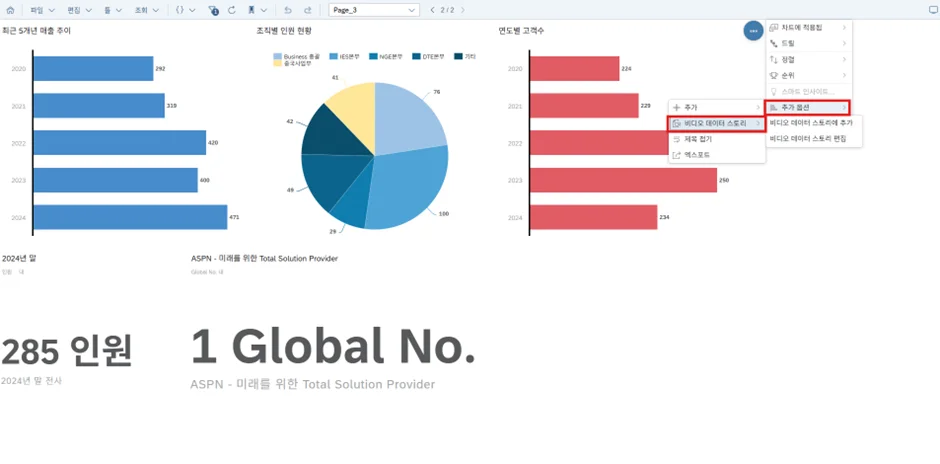The image size is (940, 464).
Task: Open the 파일 menu
Action: 42,10
